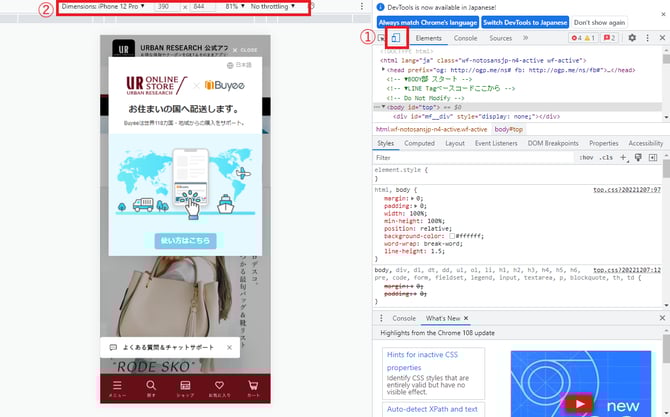This screenshot has height=417, width=670.
Task: Play the Chrome update video
Action: tap(579, 404)
